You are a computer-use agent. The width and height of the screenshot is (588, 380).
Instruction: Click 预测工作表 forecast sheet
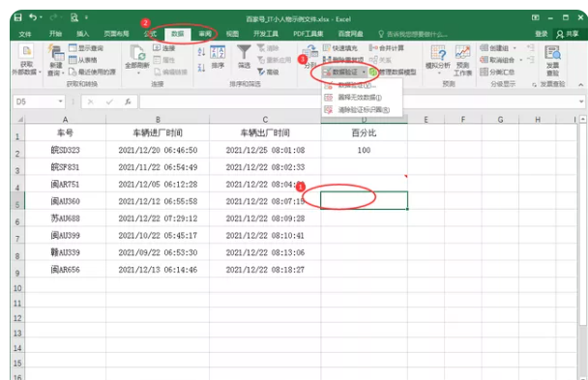point(462,60)
